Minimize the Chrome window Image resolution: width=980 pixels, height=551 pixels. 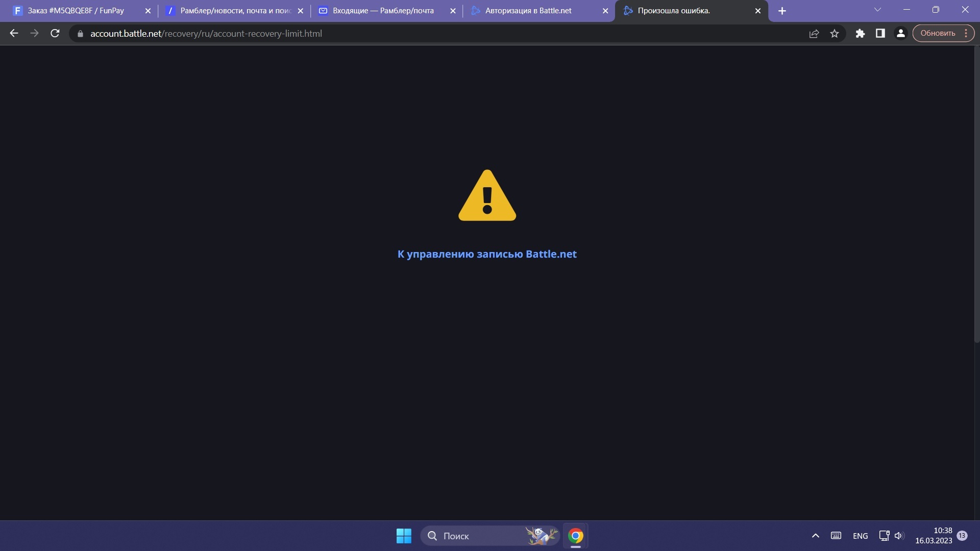906,10
